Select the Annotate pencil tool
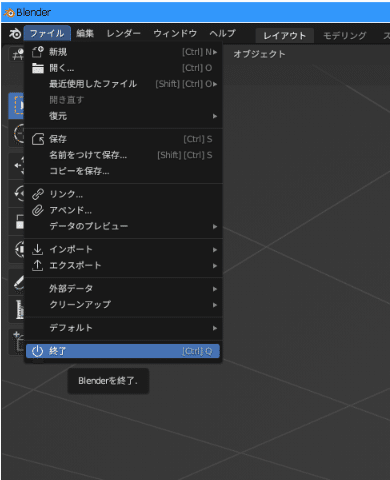Viewport: 390px width, 480px height. pyautogui.click(x=17, y=282)
